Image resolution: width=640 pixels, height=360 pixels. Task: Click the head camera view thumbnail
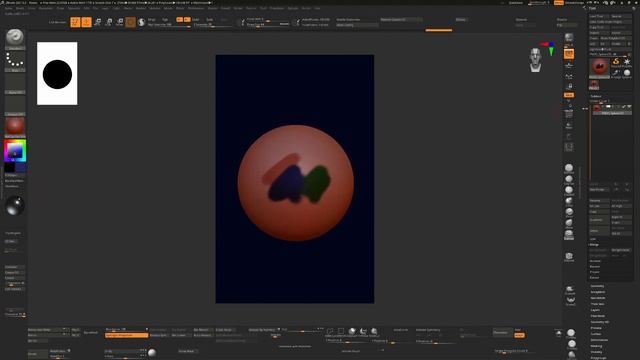coord(536,60)
